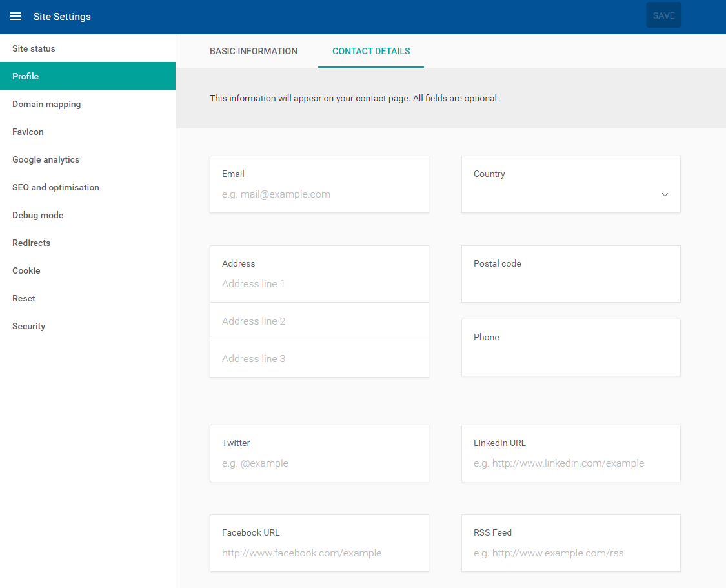
Task: Open Site status settings
Action: (34, 48)
